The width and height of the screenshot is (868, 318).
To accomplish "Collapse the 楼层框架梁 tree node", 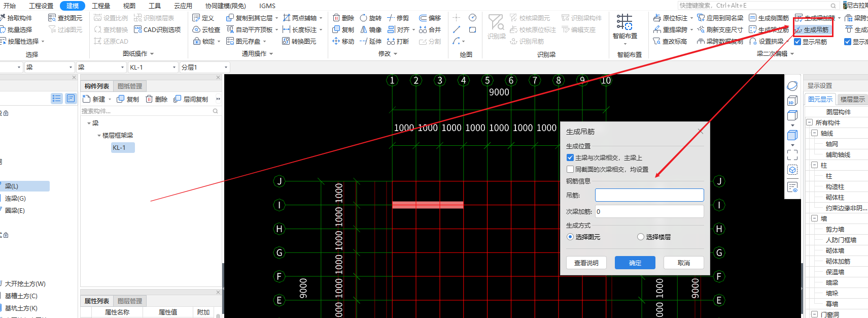I will click(x=99, y=136).
